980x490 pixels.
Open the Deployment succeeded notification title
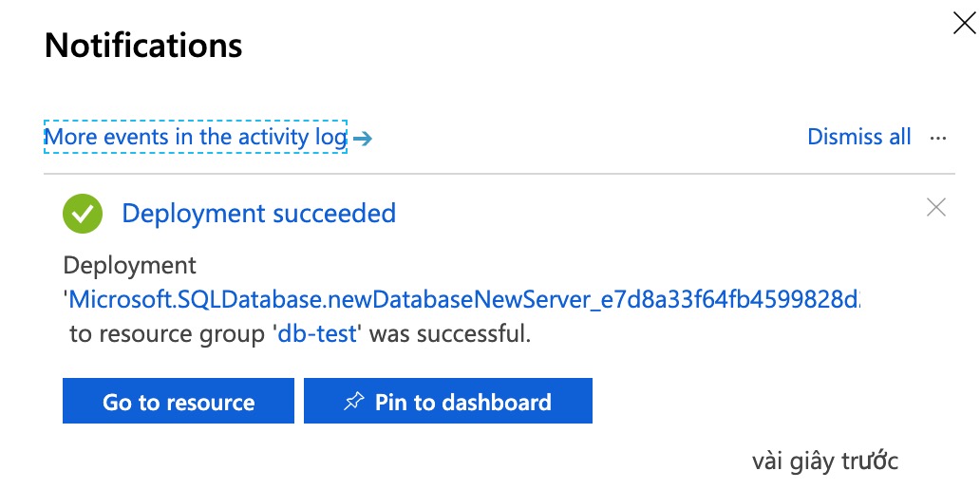[x=258, y=214]
